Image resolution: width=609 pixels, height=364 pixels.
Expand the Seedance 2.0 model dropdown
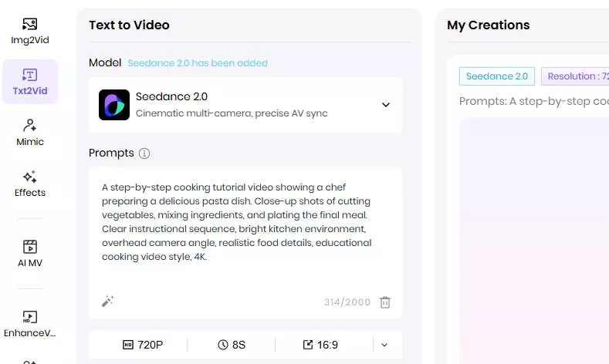click(x=386, y=105)
